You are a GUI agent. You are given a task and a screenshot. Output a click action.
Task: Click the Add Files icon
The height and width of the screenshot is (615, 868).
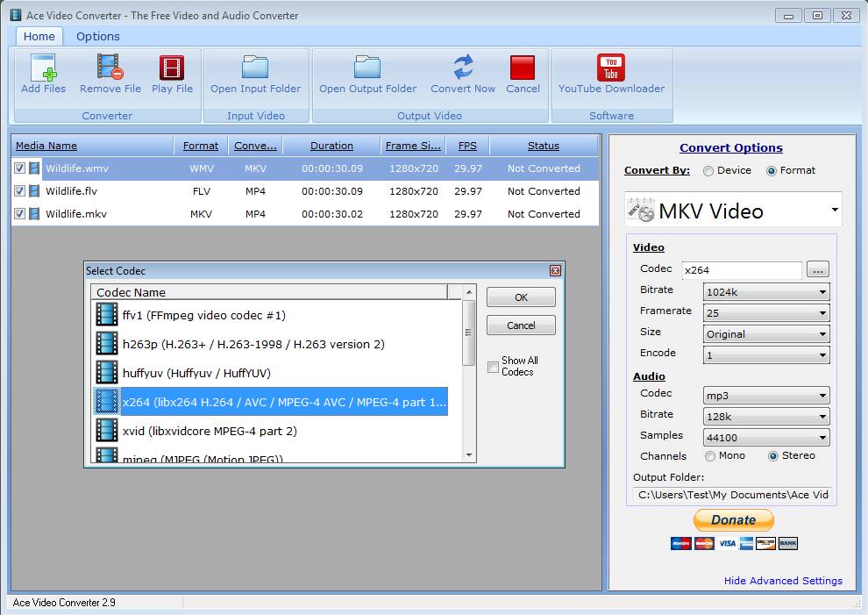pyautogui.click(x=42, y=70)
